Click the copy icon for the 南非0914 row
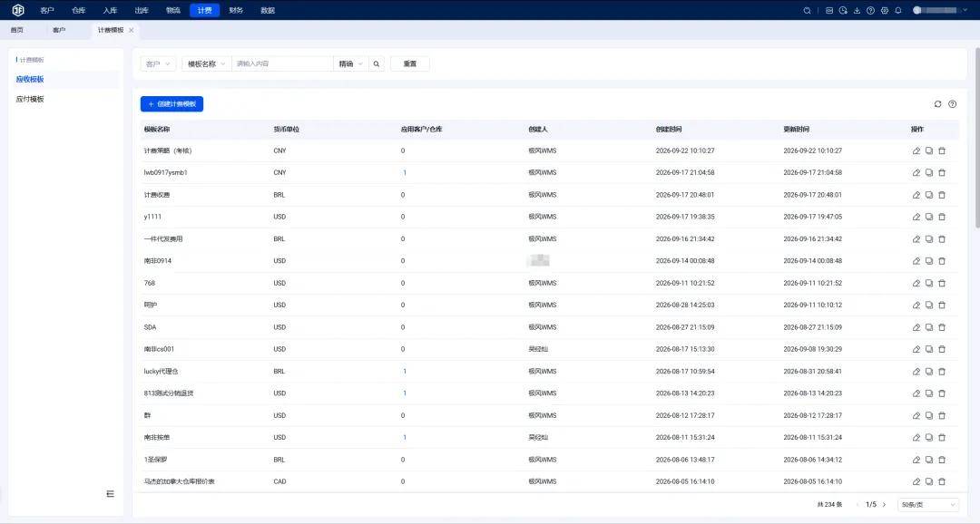Image resolution: width=980 pixels, height=524 pixels. click(x=929, y=261)
